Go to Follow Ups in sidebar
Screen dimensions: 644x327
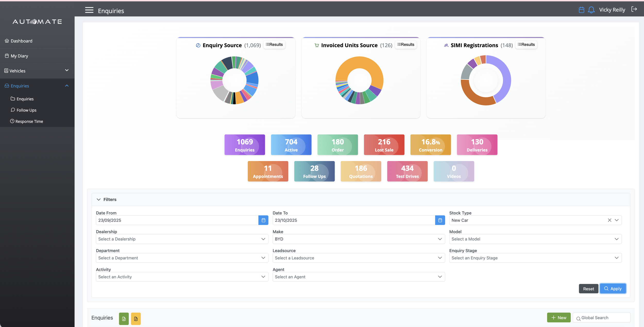[26, 110]
